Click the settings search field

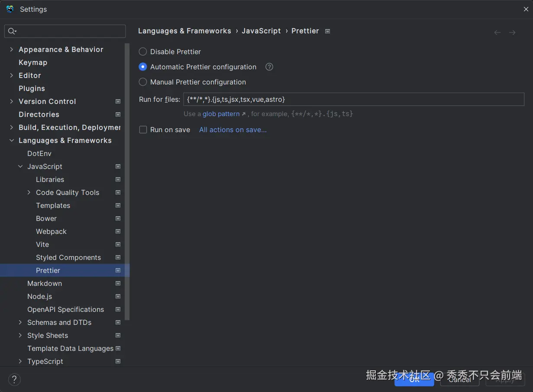(x=65, y=31)
